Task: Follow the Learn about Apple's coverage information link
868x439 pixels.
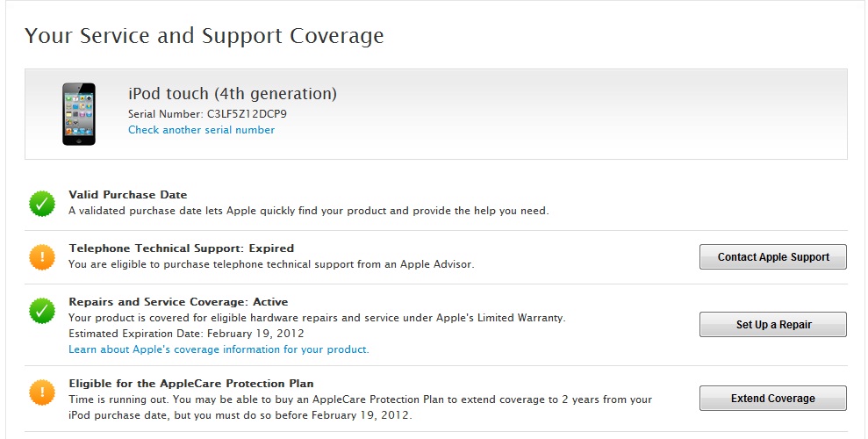Action: pyautogui.click(x=219, y=349)
